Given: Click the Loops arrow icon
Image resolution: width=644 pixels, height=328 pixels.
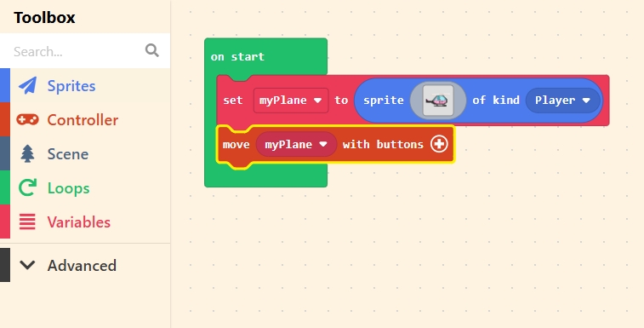Looking at the screenshot, I should 27,187.
